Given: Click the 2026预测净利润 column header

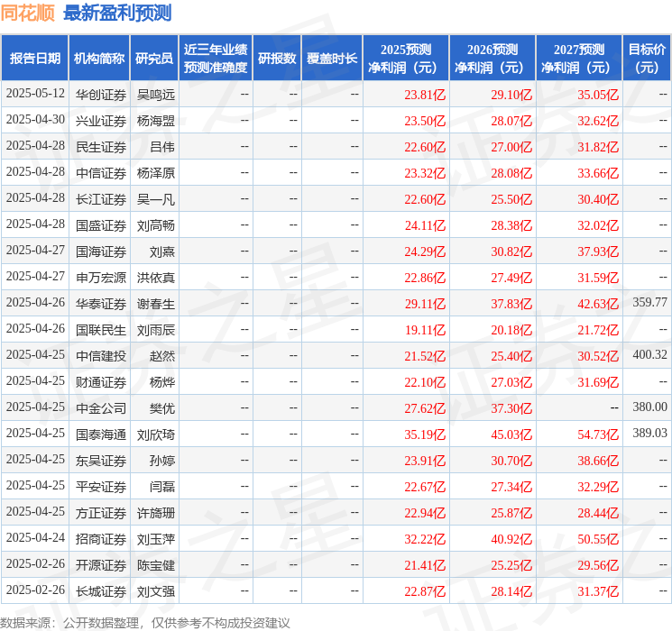Looking at the screenshot, I should [492, 59].
